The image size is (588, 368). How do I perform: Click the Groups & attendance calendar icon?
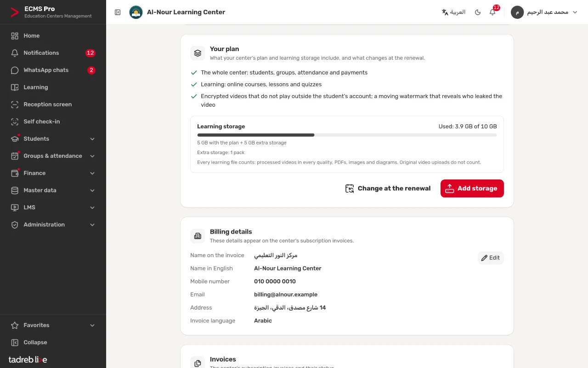(15, 156)
